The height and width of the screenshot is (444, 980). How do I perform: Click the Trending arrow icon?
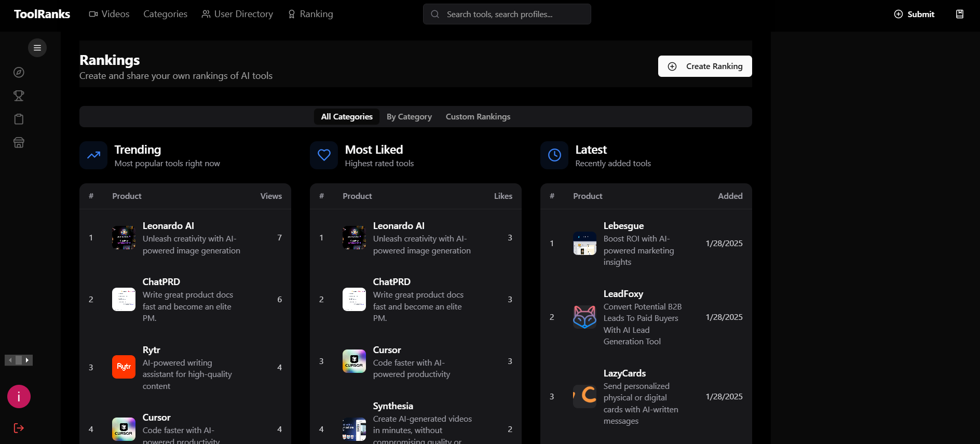pyautogui.click(x=93, y=155)
